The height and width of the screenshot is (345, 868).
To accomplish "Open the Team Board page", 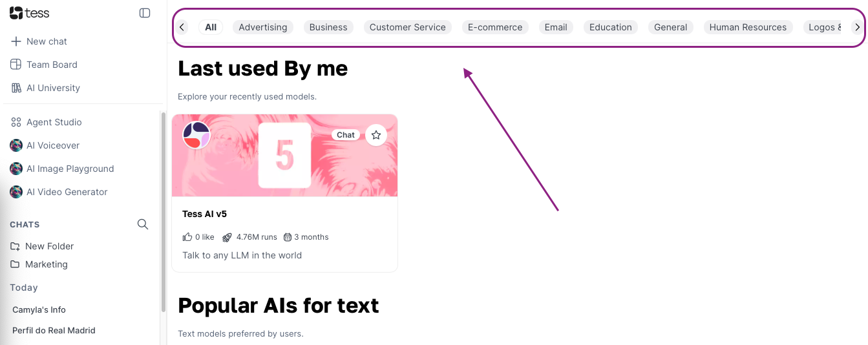I will (52, 65).
